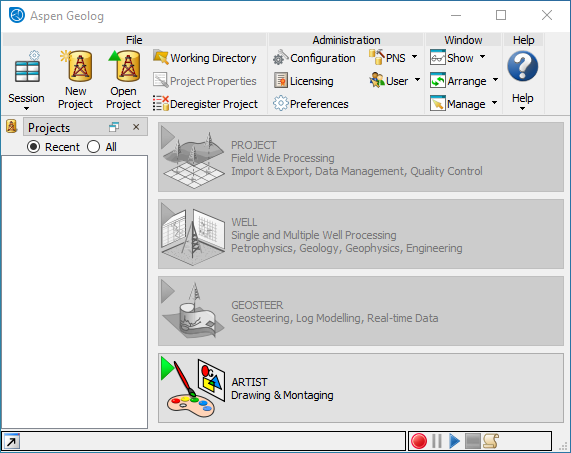
Task: Pause macro recording
Action: 437,441
